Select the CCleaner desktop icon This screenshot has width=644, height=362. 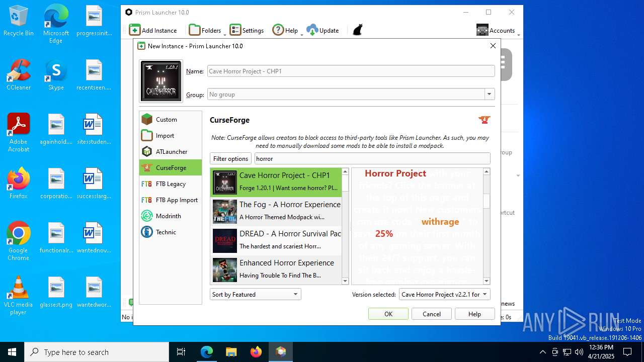[19, 75]
